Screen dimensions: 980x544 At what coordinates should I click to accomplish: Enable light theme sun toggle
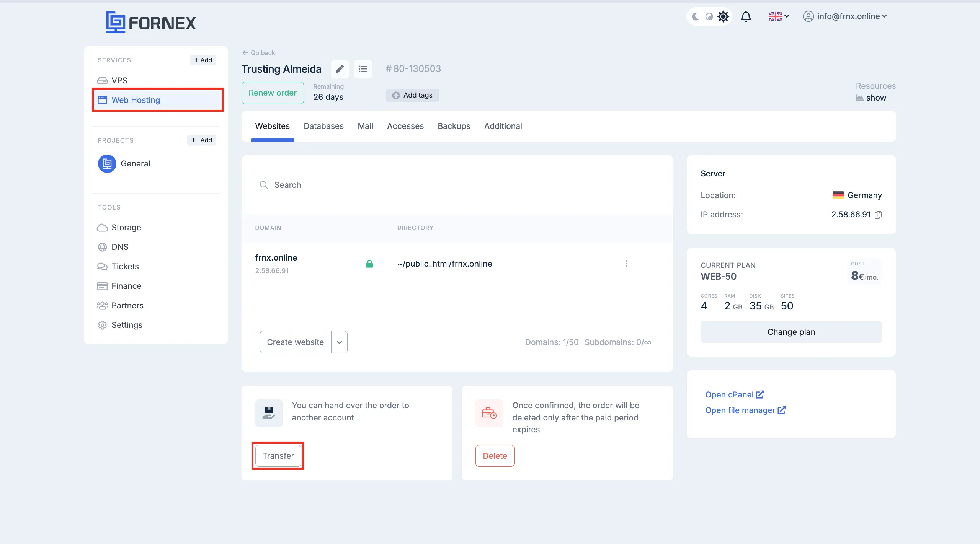click(723, 16)
